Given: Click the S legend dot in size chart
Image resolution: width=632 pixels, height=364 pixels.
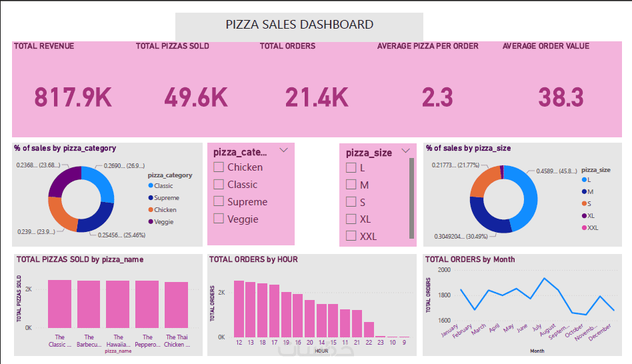Looking at the screenshot, I should 584,204.
